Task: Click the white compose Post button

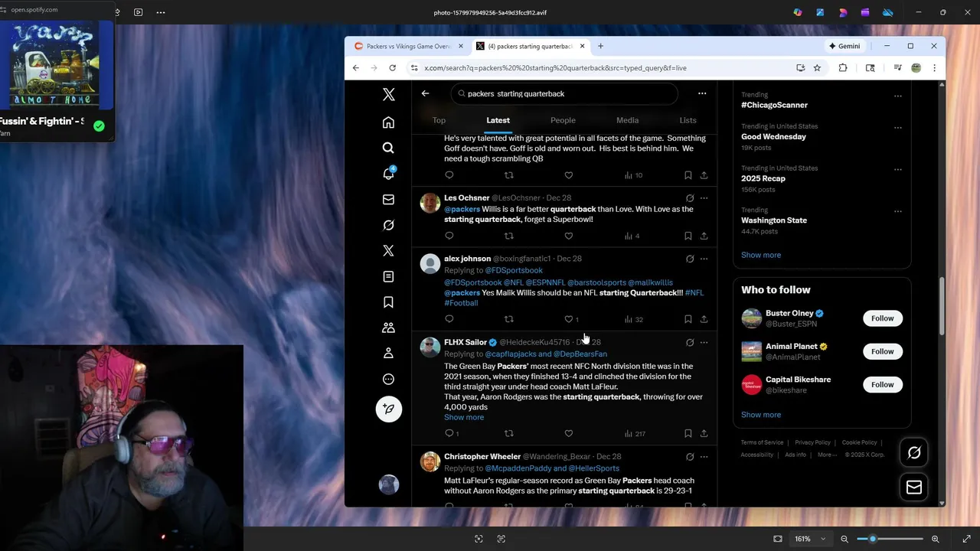Action: [x=388, y=409]
